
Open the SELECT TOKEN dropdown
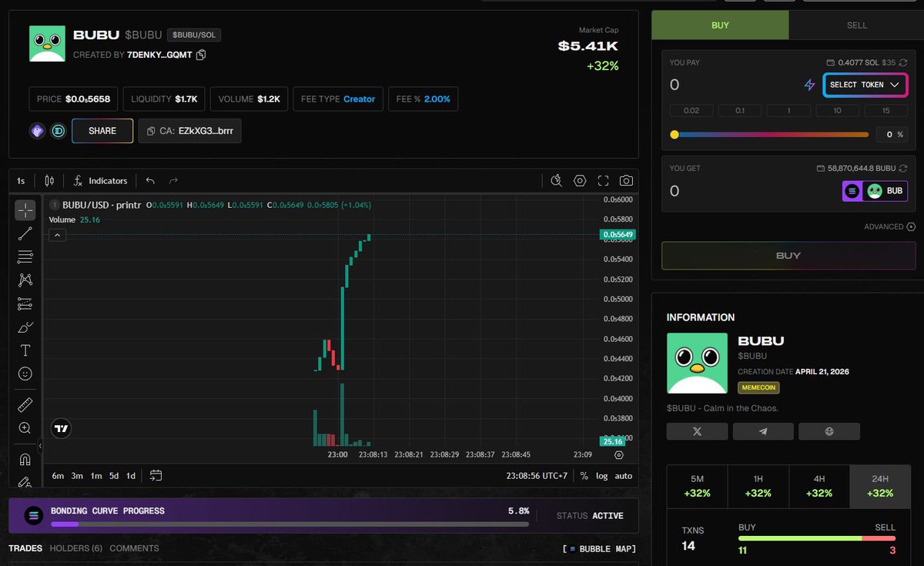tap(865, 85)
